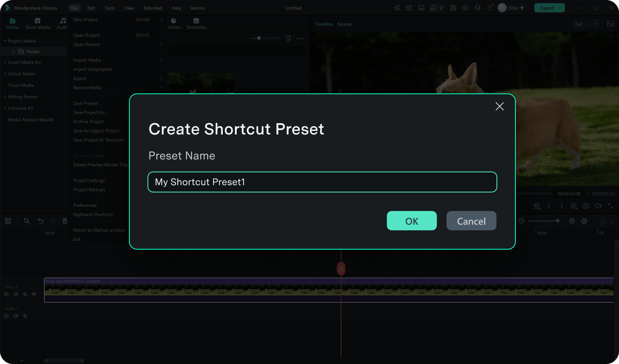Click the Export button
Screen dimensions: 619x364
(550, 8)
